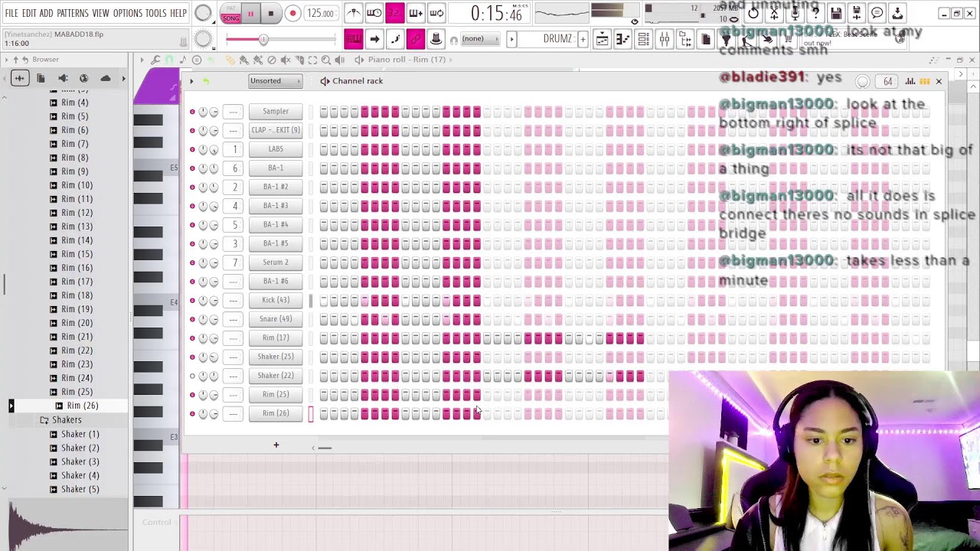The image size is (980, 551).
Task: Toggle first step of Rim (25) row
Action: (x=324, y=395)
